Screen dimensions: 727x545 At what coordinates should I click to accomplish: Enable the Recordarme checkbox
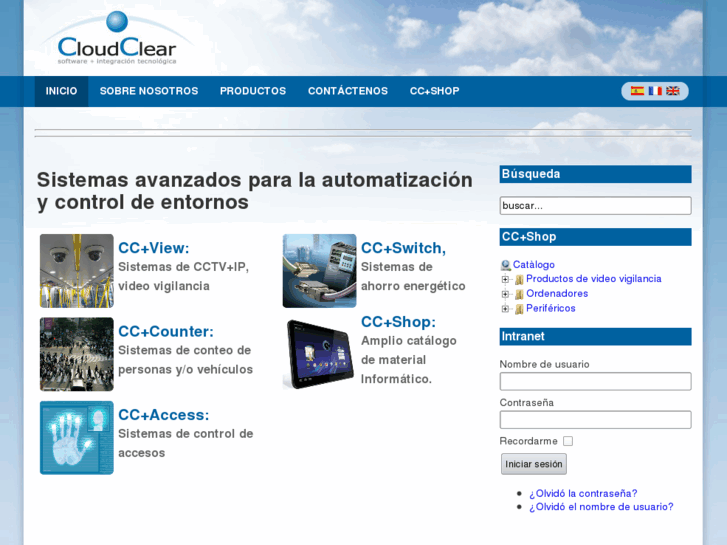click(x=568, y=441)
